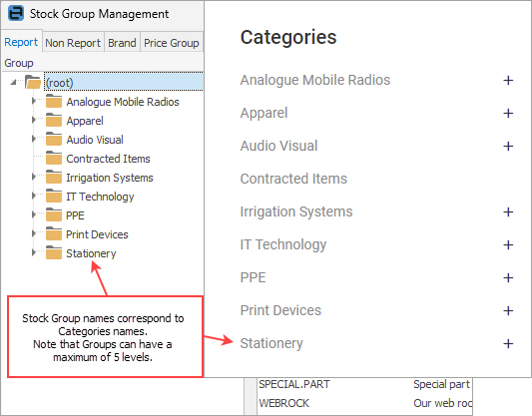Open IT Technology category link
Screen dimensions: 532x416
coord(283,244)
